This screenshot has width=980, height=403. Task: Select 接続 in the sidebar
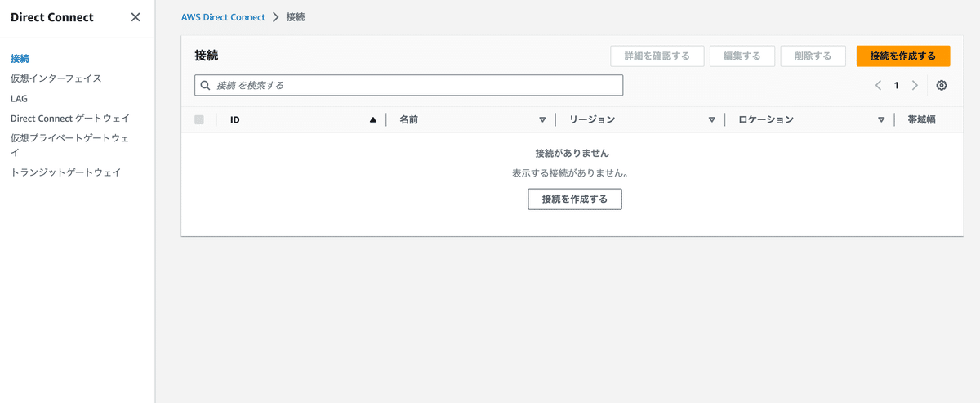[20, 59]
